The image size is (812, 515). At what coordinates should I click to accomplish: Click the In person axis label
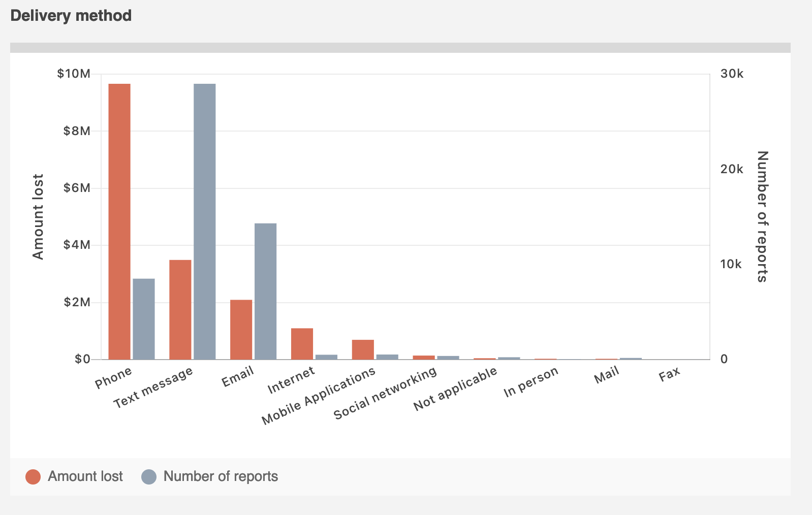click(x=531, y=381)
